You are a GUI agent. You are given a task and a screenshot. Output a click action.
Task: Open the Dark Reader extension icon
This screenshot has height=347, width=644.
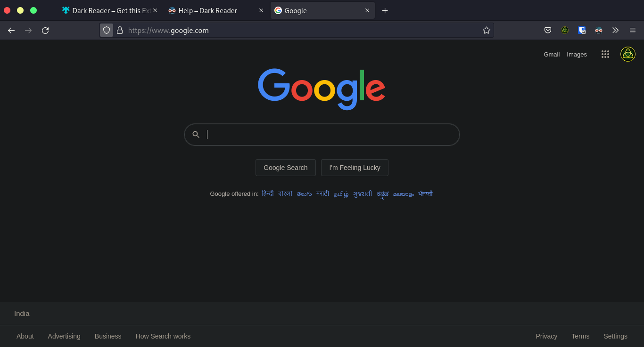coord(599,30)
